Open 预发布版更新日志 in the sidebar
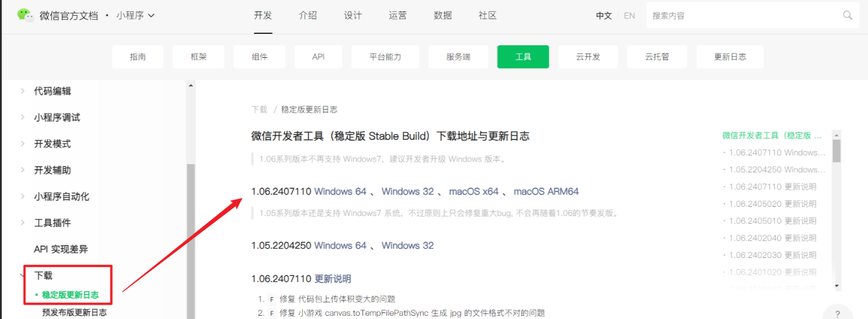 pyautogui.click(x=75, y=312)
